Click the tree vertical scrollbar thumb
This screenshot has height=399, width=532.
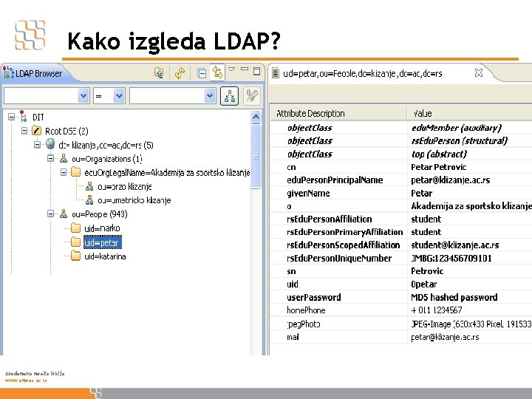pyautogui.click(x=256, y=156)
